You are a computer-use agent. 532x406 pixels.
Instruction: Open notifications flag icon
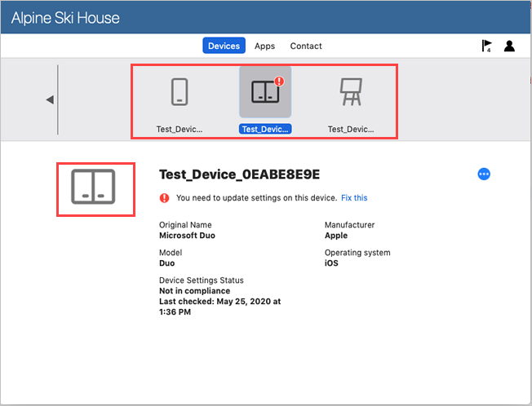coord(486,46)
